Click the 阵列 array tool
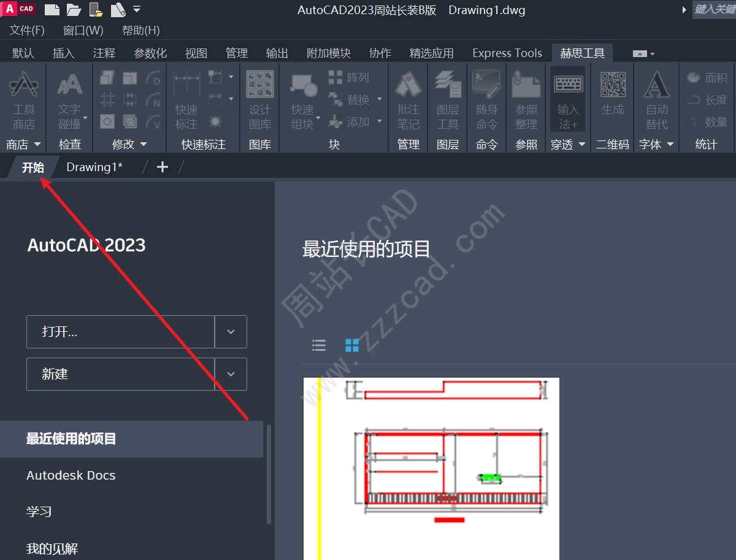The height and width of the screenshot is (560, 736). pos(348,77)
